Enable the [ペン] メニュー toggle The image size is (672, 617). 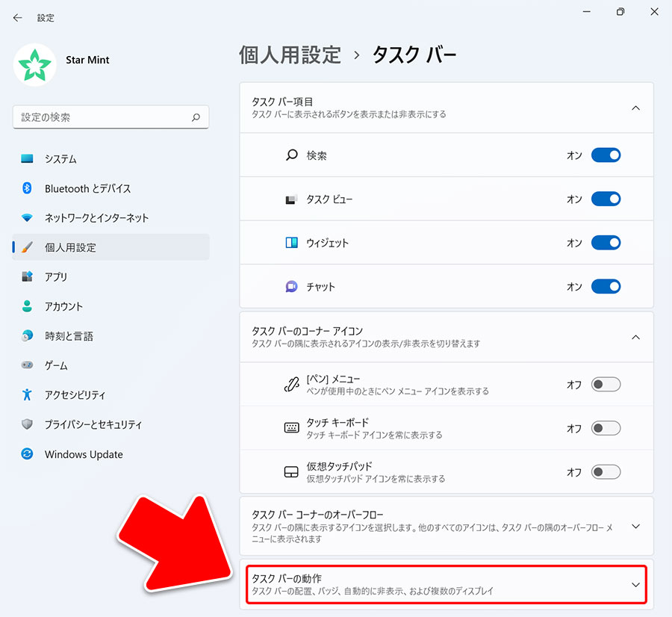pos(606,384)
